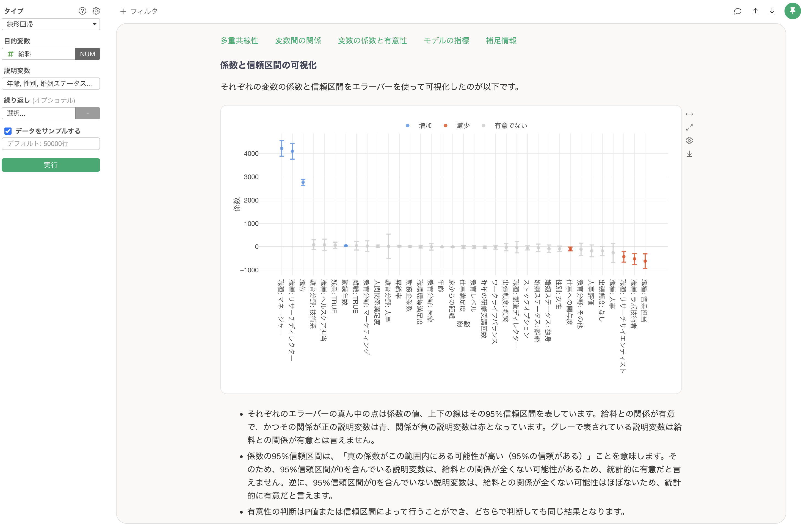Expand chart width with horizontal arrows icon

(x=689, y=114)
